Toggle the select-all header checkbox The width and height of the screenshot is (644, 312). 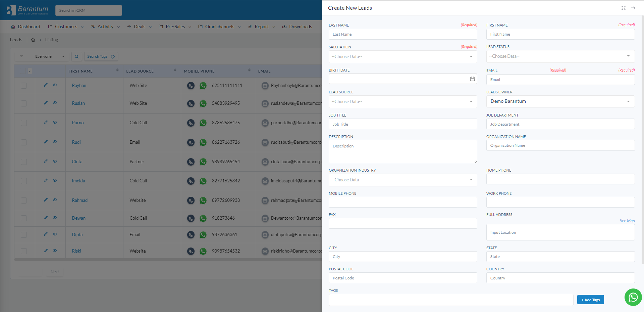[23, 71]
